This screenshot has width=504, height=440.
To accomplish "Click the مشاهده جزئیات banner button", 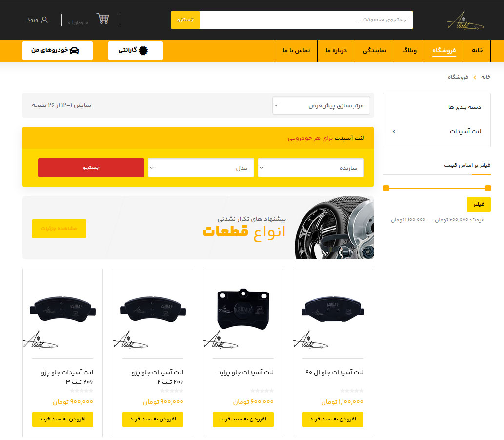I will [x=59, y=229].
